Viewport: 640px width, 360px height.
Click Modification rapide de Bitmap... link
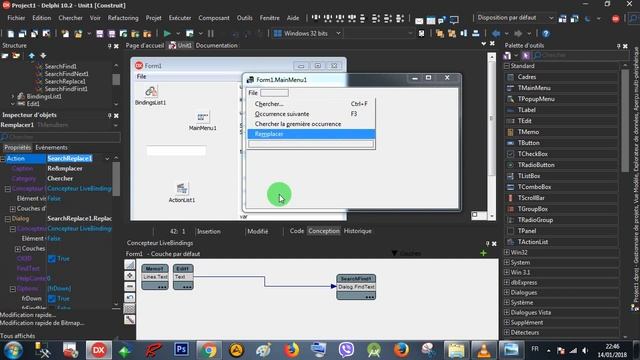[42, 323]
